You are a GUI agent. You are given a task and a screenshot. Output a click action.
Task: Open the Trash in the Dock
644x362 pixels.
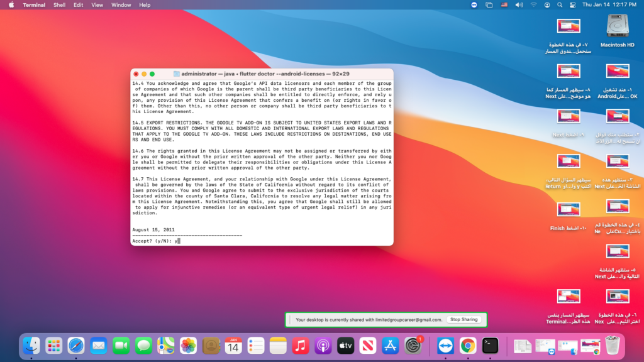point(613,346)
